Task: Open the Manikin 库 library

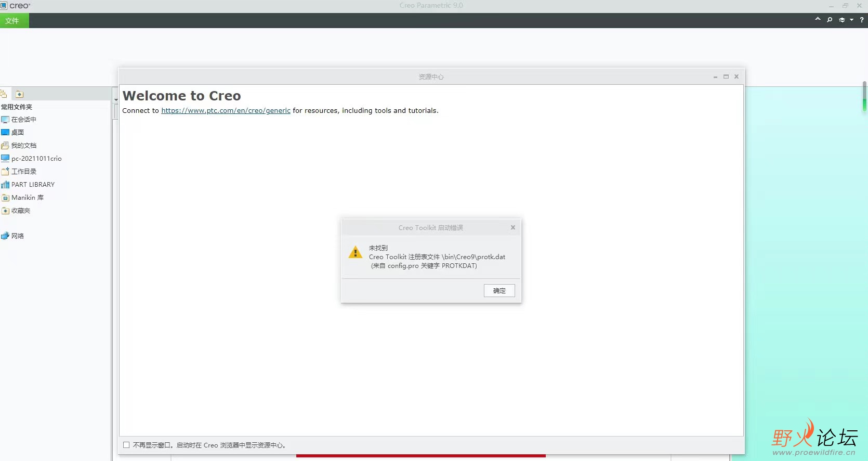Action: pyautogui.click(x=22, y=198)
